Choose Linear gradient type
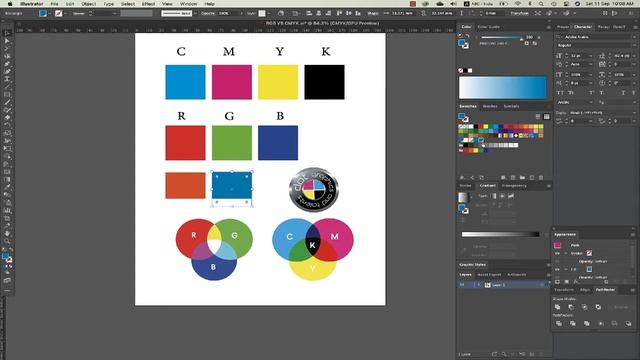640x360 pixels. [x=494, y=196]
